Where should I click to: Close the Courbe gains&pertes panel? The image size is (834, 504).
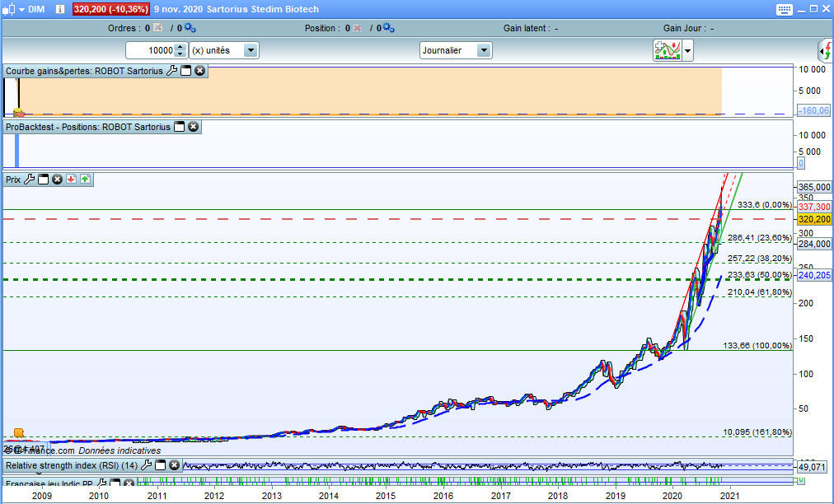tap(199, 71)
